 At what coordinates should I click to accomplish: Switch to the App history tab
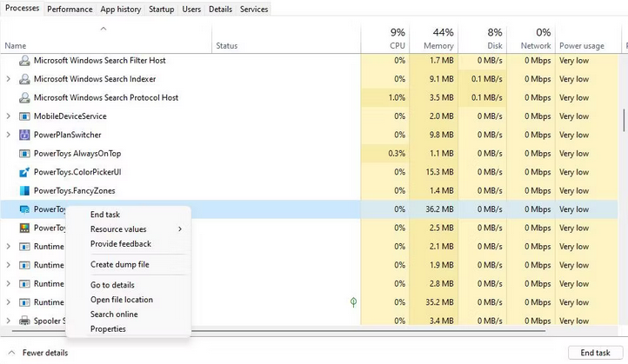pyautogui.click(x=121, y=10)
